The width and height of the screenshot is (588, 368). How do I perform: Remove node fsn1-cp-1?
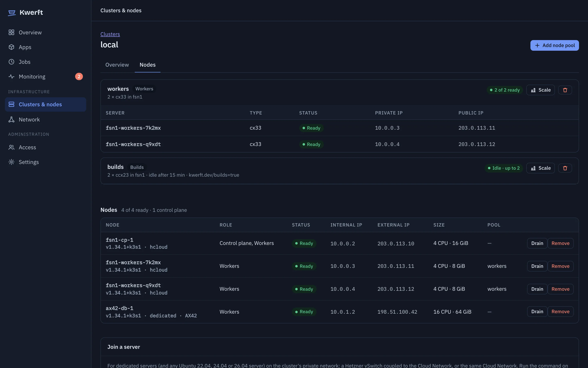tap(560, 243)
